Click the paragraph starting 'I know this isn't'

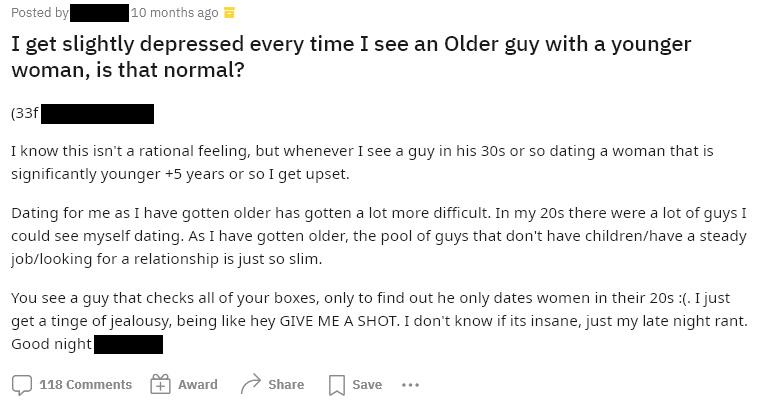pos(362,162)
